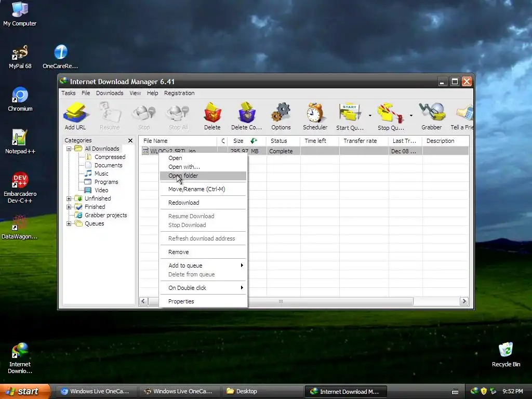Sort by the Status column header

point(283,141)
